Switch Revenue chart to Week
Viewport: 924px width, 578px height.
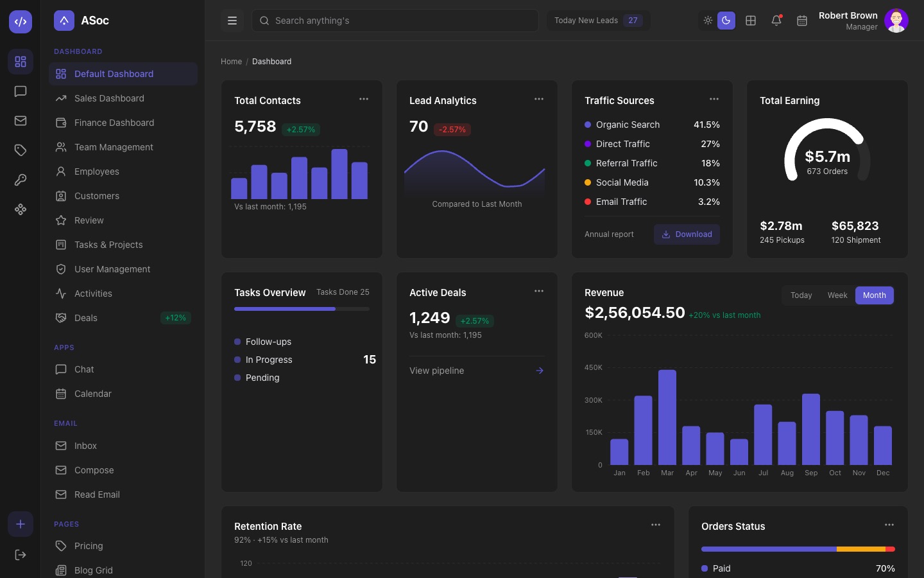837,295
